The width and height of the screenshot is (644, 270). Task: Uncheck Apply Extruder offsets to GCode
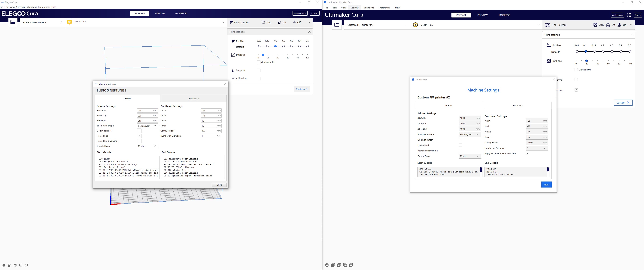[x=527, y=153]
